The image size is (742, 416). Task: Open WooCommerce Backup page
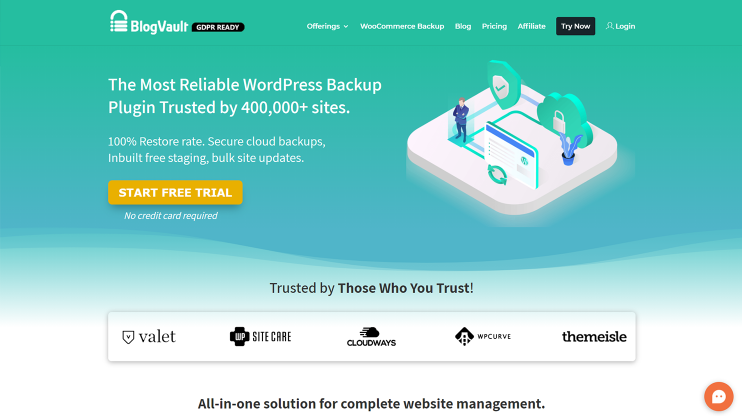(402, 27)
